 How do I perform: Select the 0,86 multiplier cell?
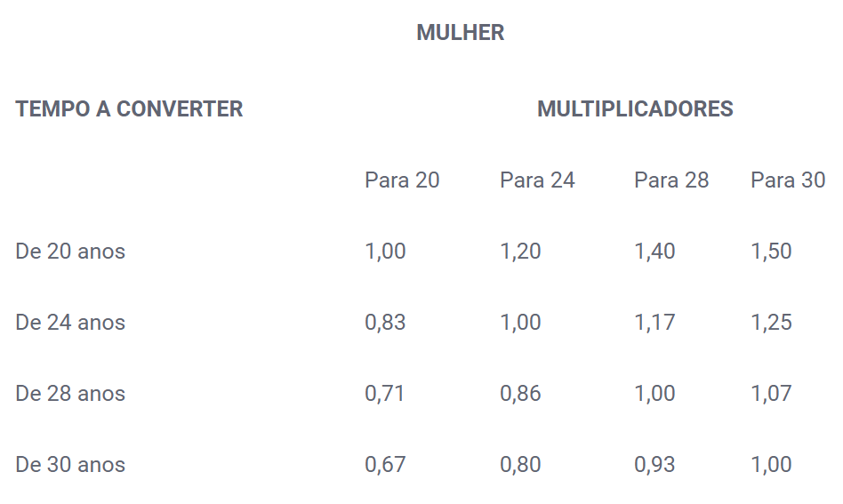tap(520, 394)
